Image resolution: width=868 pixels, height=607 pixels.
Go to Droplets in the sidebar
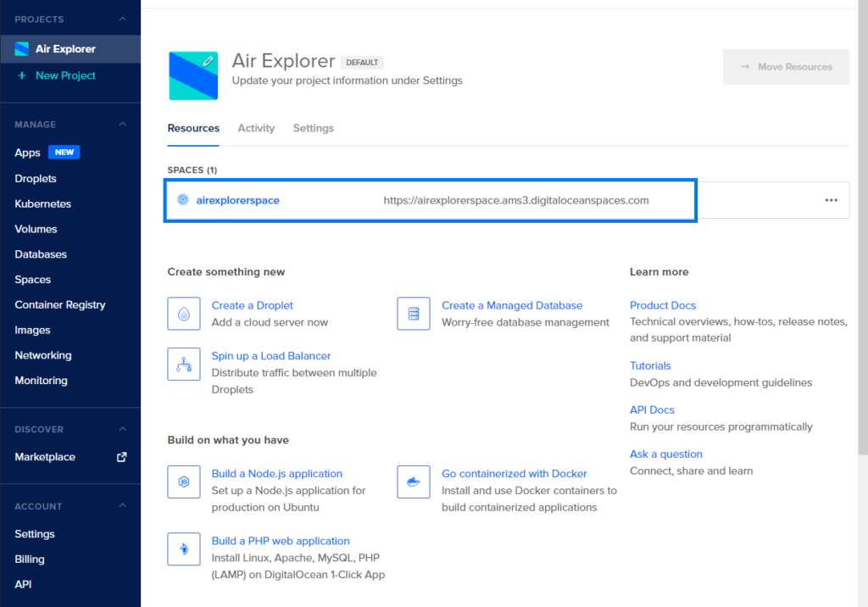36,178
